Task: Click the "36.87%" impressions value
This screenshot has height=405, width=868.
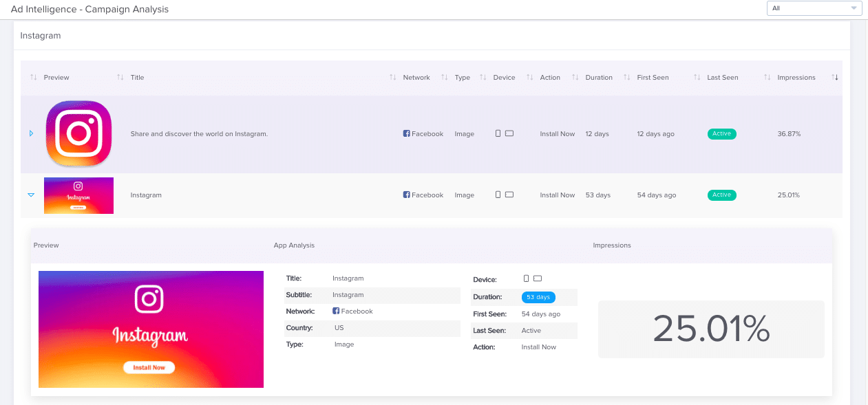Action: 789,134
